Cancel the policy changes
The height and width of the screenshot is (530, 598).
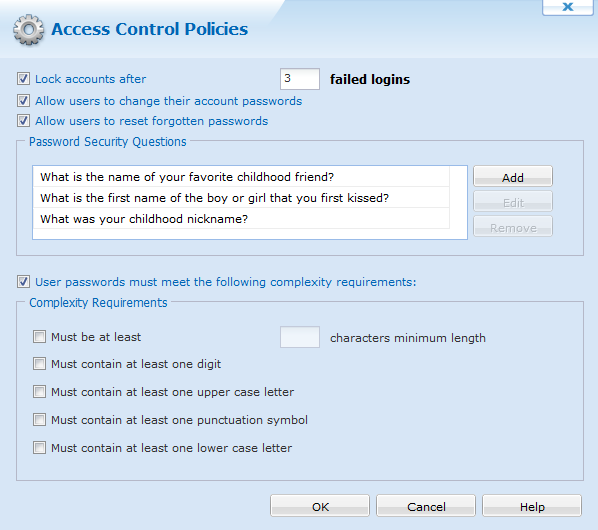pos(426,506)
